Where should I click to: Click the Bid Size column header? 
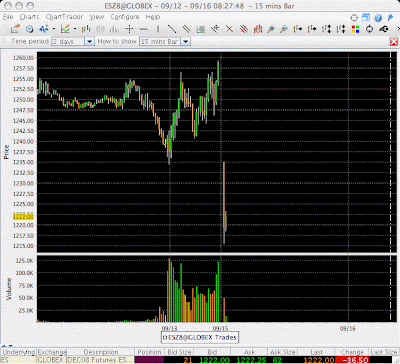point(179,352)
